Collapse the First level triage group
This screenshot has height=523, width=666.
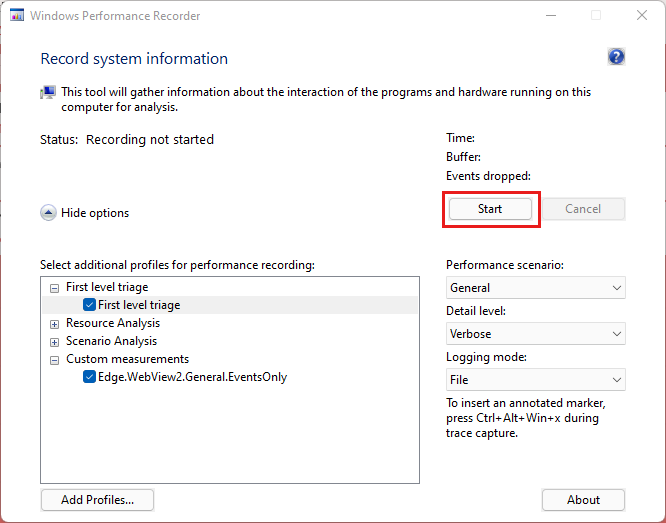pyautogui.click(x=54, y=288)
